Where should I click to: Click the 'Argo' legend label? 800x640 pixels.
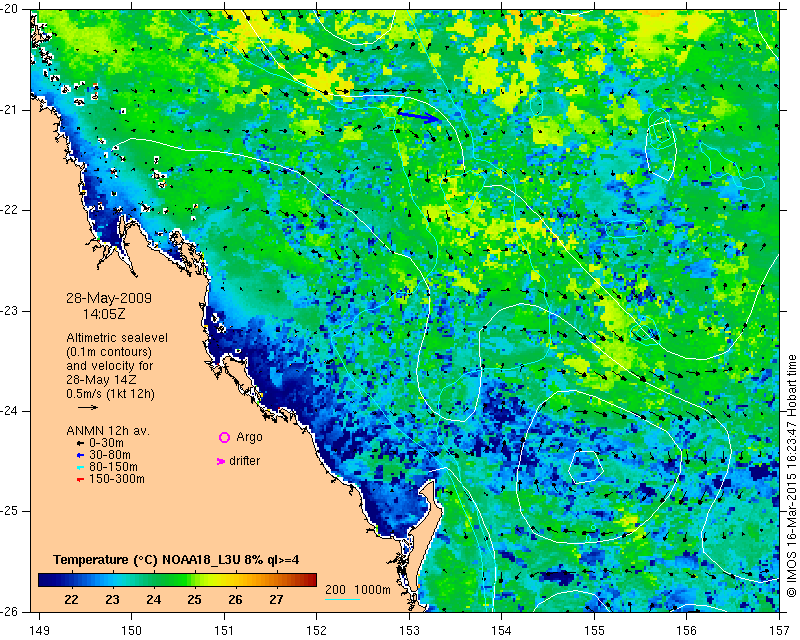(249, 437)
